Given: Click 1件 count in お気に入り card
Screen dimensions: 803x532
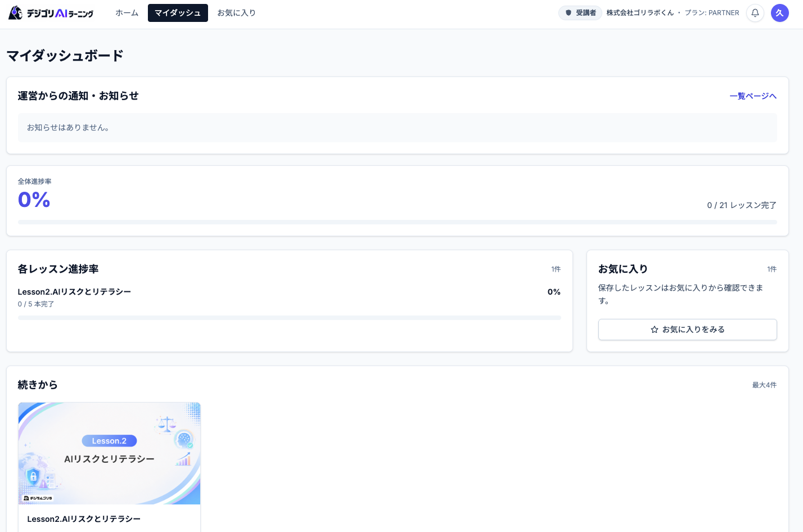Looking at the screenshot, I should click(x=772, y=269).
